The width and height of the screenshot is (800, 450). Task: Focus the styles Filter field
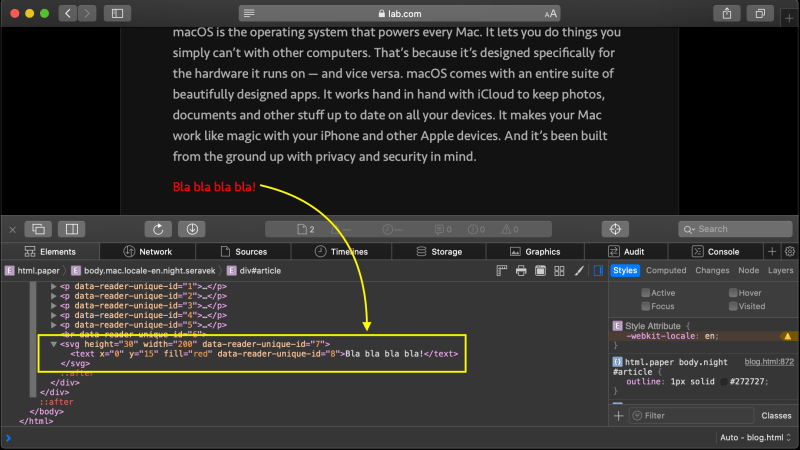coord(691,416)
